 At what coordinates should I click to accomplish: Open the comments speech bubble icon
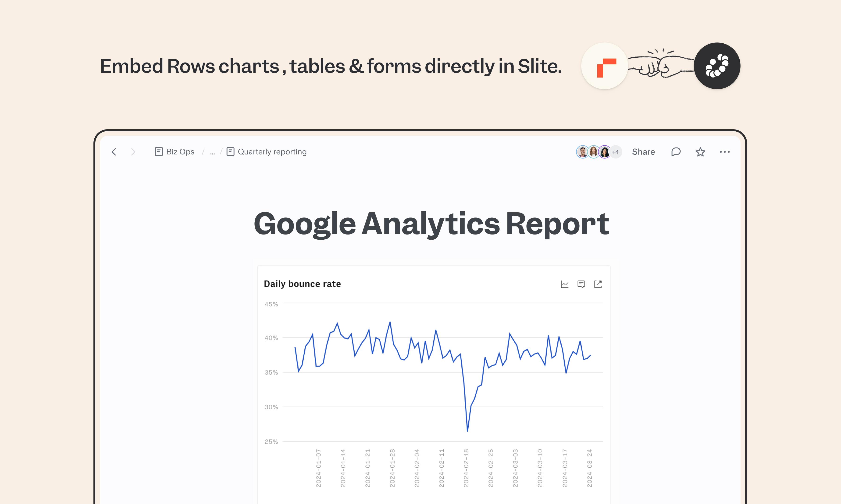tap(676, 152)
